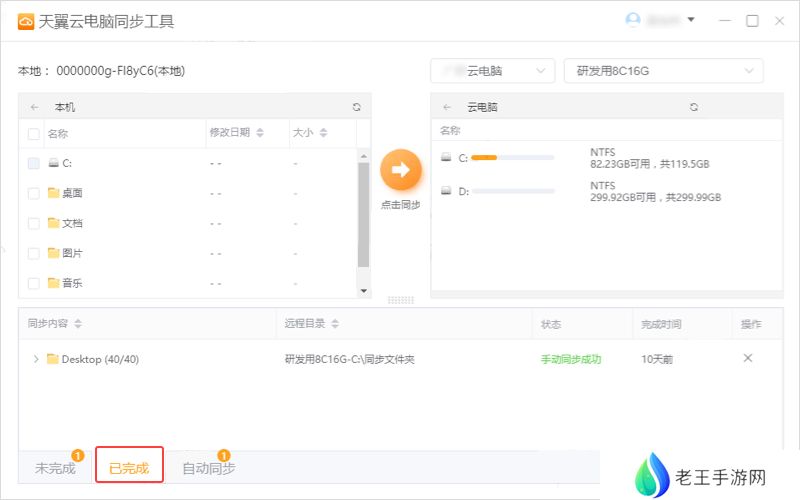Click the cloud D: drive icon
The width and height of the screenshot is (800, 500).
pos(446,191)
